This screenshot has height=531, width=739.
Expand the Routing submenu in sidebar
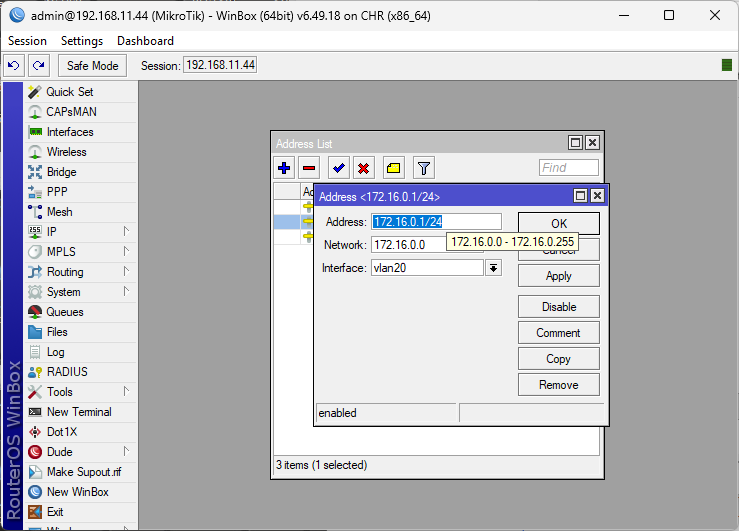[70, 272]
